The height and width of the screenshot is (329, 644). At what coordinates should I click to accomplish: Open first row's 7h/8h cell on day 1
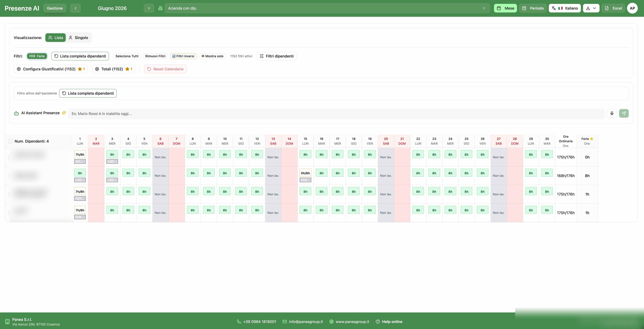[x=80, y=155]
